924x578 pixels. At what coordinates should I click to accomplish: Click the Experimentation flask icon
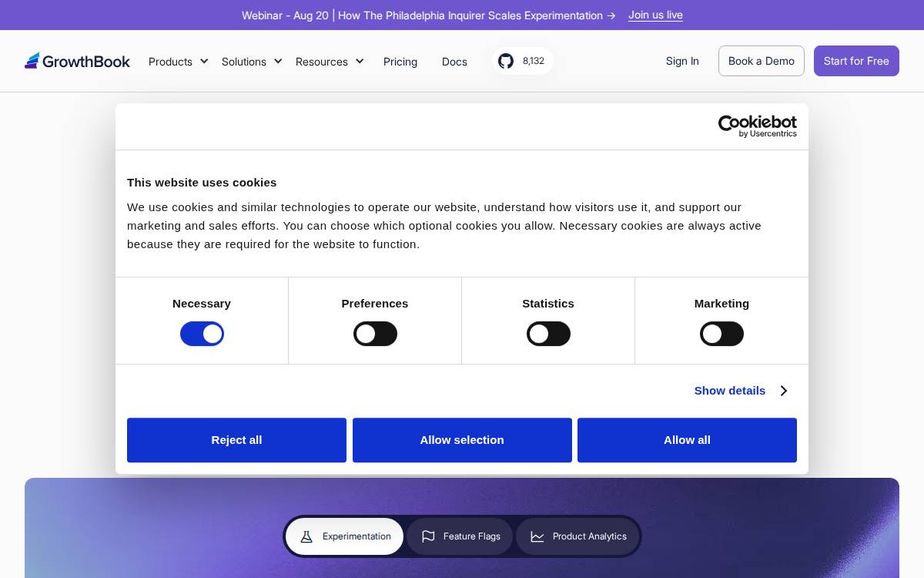306,536
